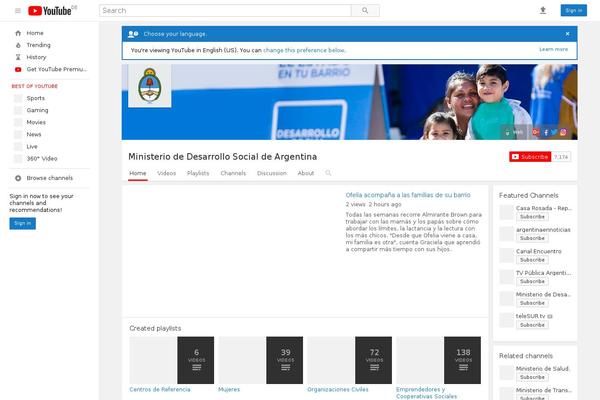Click Mujeres playlist title
This screenshot has height=400, width=600.
pos(229,389)
